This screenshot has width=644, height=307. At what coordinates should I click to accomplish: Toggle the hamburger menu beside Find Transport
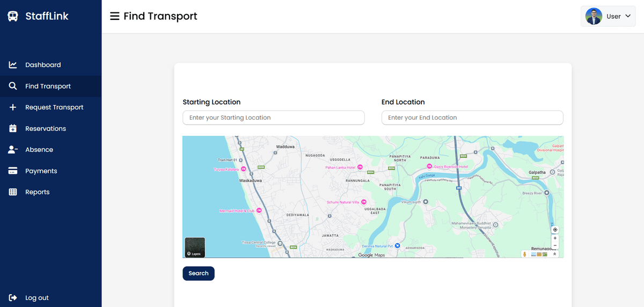click(x=114, y=16)
